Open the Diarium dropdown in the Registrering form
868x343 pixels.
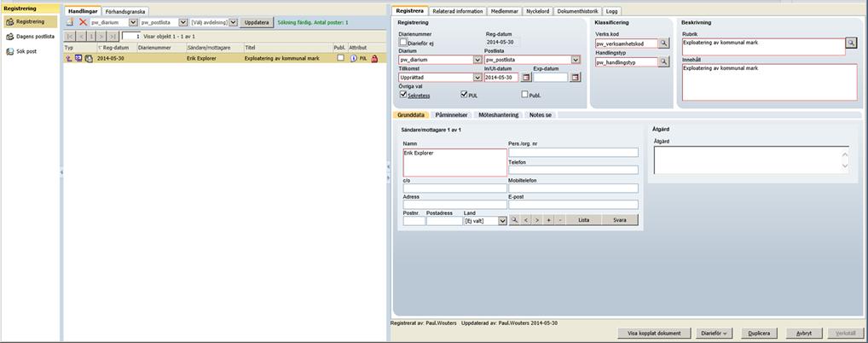coord(477,60)
